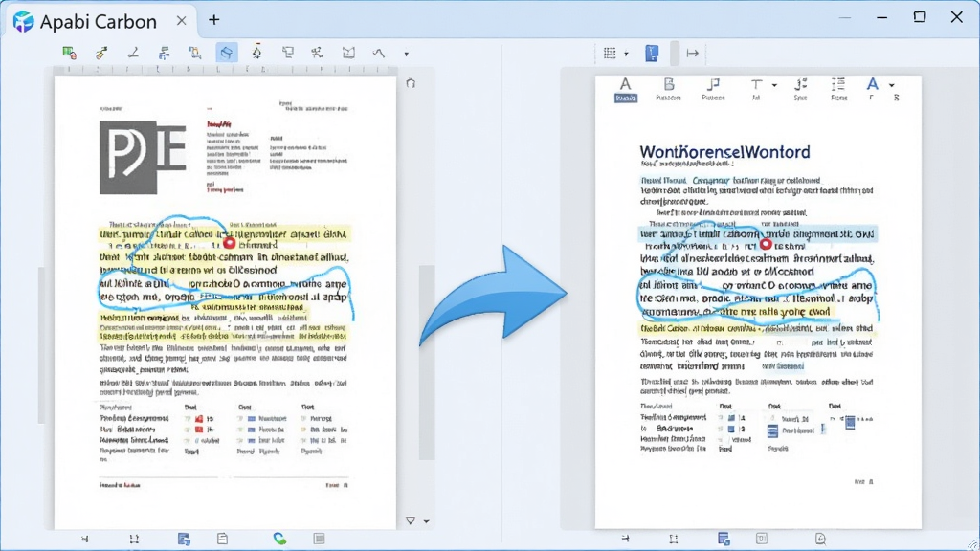Switch to the Apabi Carbon tab
The image size is (980, 551).
[100, 21]
